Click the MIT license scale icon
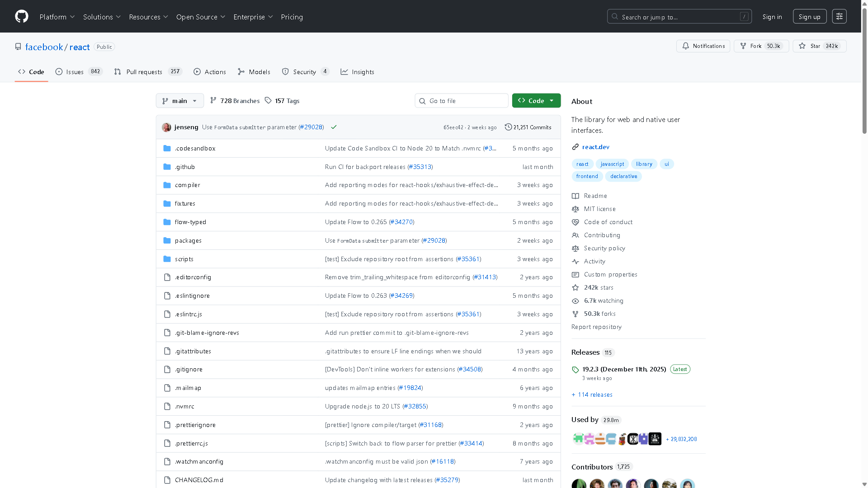Screen dimensions: 868x488 coord(576,209)
